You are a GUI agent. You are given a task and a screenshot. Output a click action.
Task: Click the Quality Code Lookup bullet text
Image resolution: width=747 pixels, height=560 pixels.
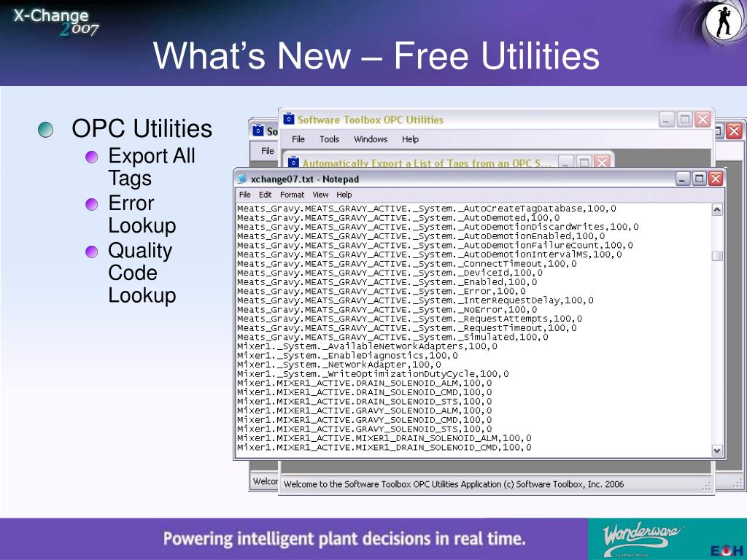142,273
